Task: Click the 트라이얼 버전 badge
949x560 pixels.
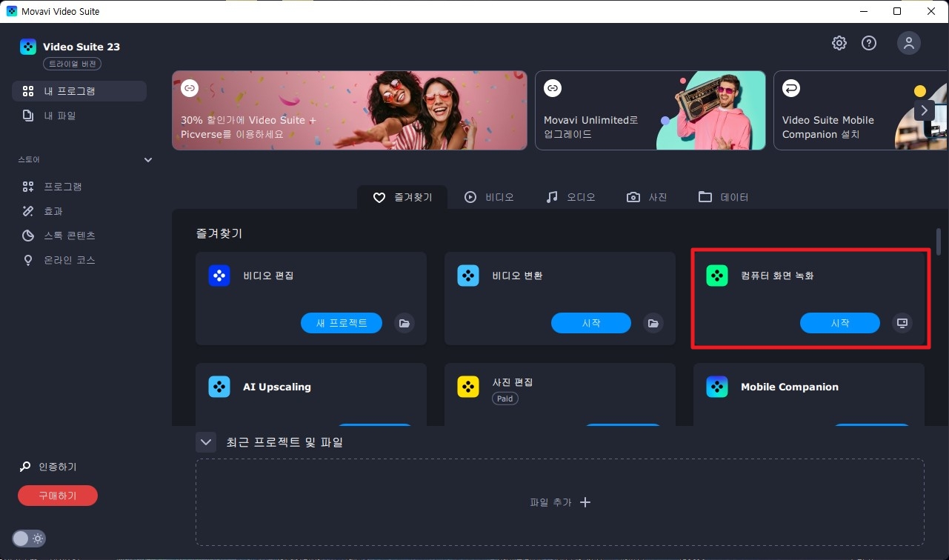Action: [x=72, y=64]
